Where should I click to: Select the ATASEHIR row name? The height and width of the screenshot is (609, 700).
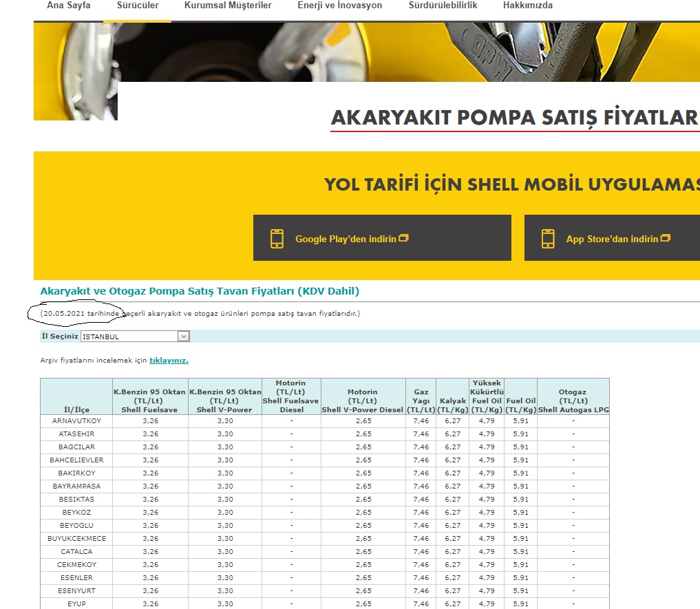(76, 434)
